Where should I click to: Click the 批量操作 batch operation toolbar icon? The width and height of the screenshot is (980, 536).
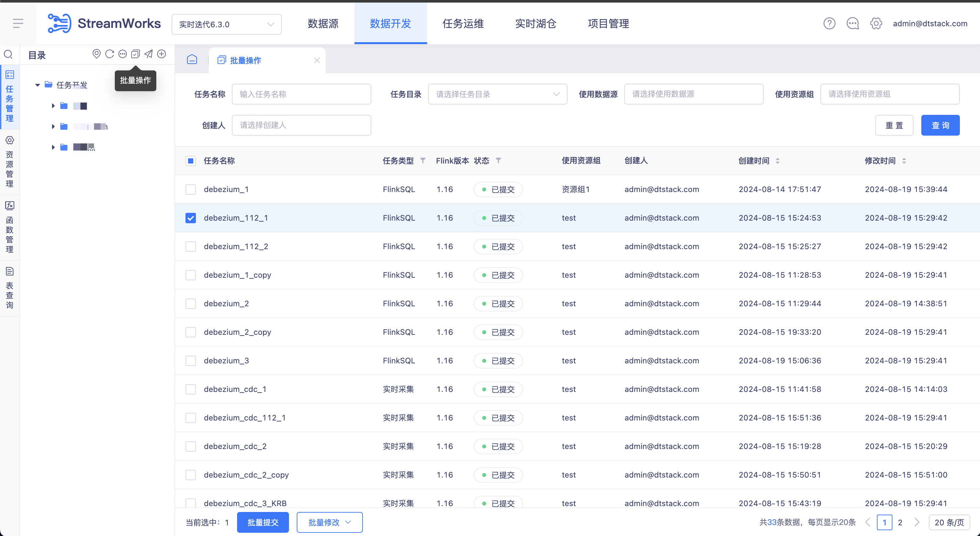click(136, 54)
